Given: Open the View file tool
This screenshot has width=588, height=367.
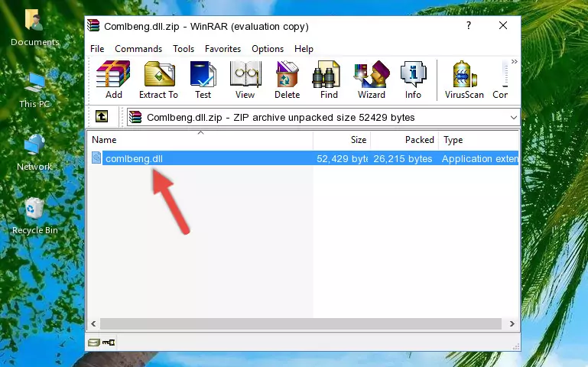Looking at the screenshot, I should 245,80.
